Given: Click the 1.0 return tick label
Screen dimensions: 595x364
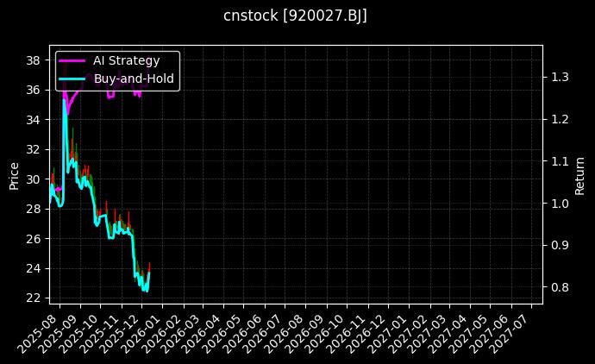Looking at the screenshot, I should (x=561, y=203).
